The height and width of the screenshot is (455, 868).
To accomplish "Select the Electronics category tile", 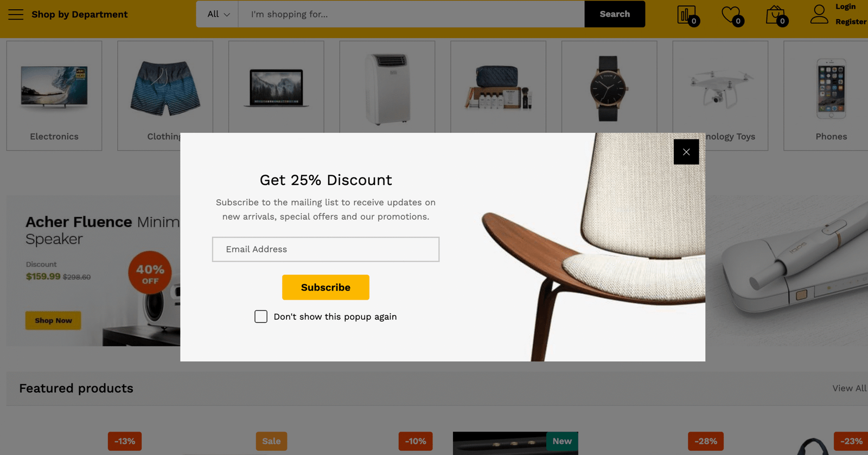I will click(54, 96).
